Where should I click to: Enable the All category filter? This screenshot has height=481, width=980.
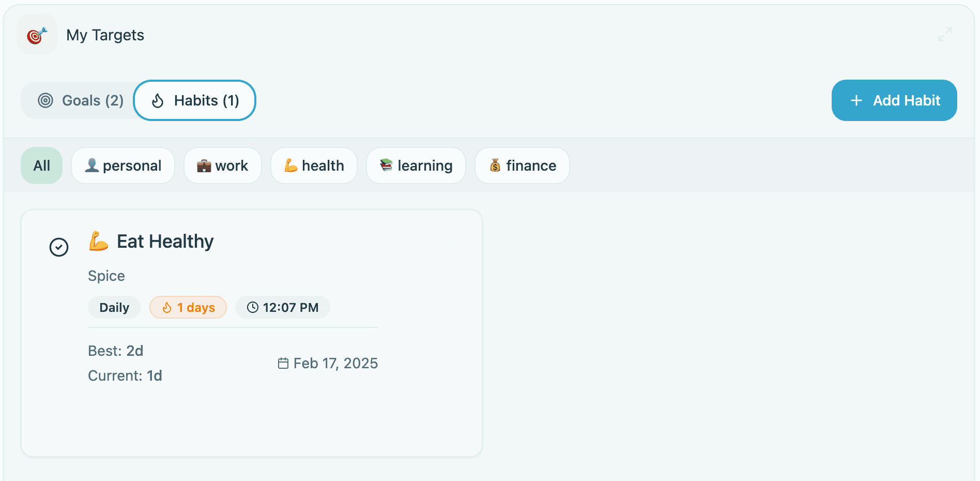coord(41,165)
